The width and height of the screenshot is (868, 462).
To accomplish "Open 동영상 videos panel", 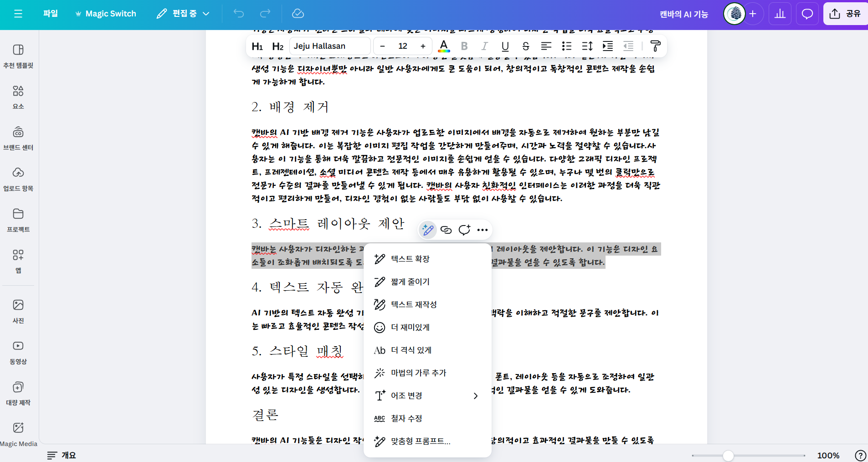I will 18,353.
